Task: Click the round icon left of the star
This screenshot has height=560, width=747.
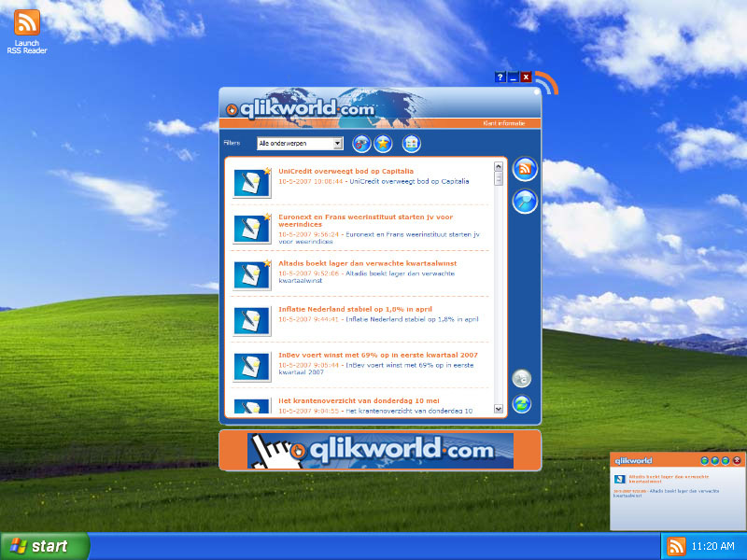Action: click(x=361, y=144)
